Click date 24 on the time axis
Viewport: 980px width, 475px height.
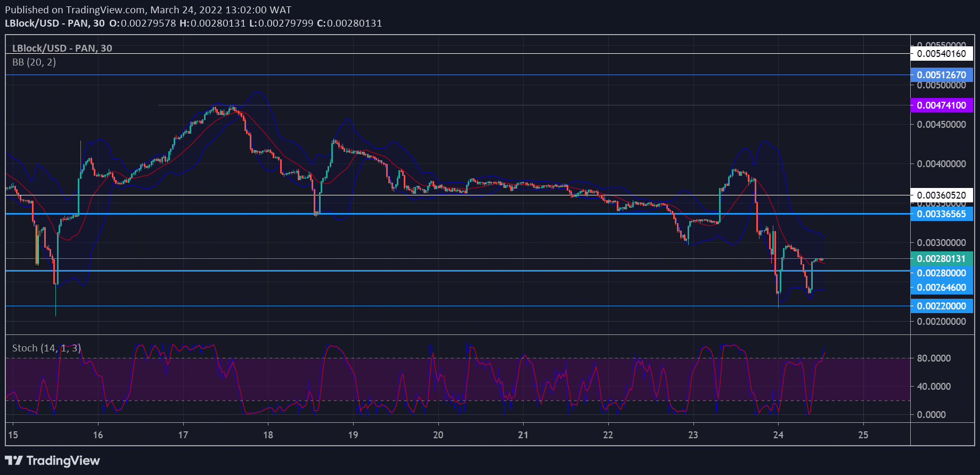pyautogui.click(x=778, y=435)
